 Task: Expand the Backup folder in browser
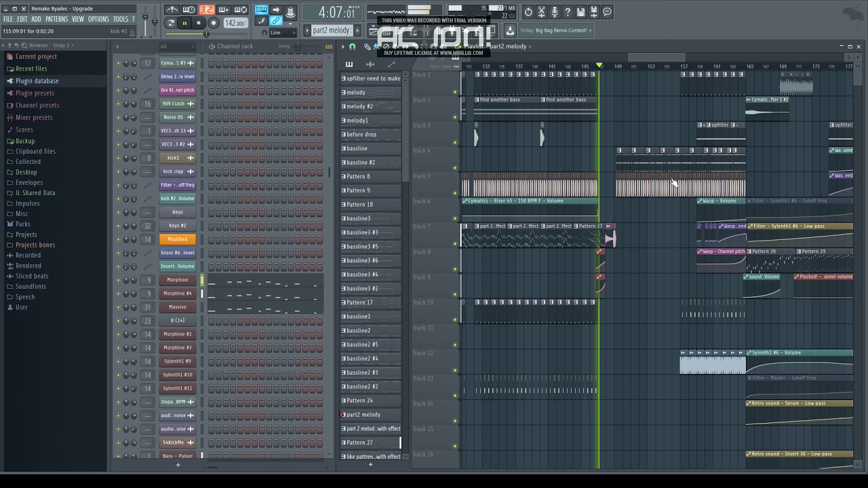pyautogui.click(x=25, y=141)
